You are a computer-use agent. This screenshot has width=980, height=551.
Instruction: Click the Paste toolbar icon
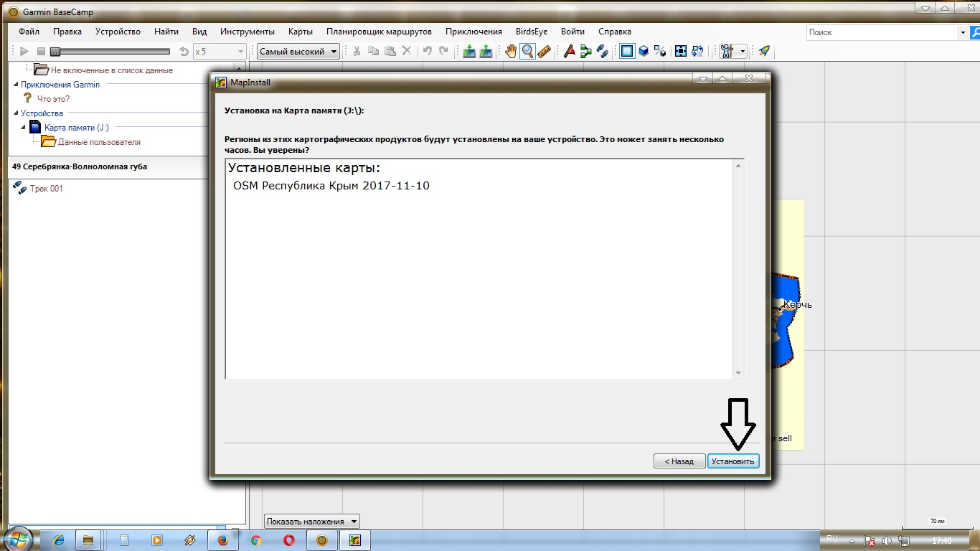tap(390, 51)
